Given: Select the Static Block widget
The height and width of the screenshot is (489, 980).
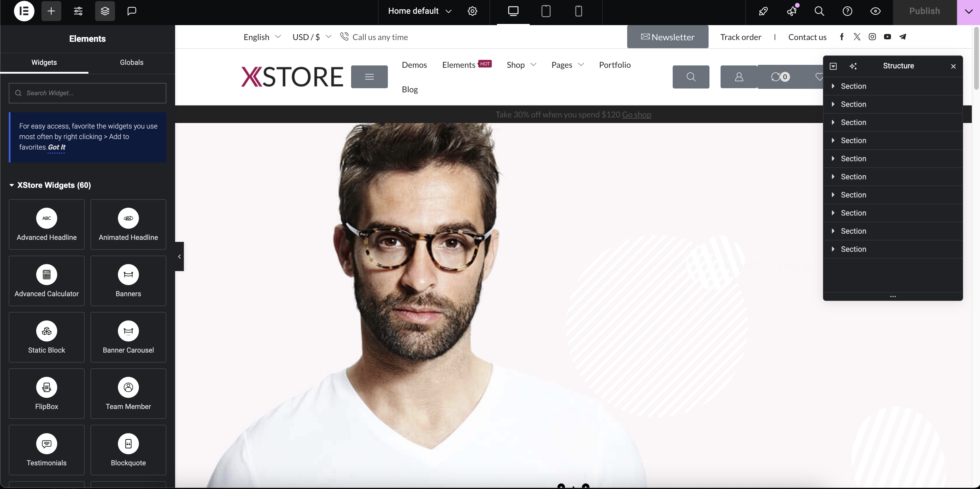Looking at the screenshot, I should tap(46, 337).
